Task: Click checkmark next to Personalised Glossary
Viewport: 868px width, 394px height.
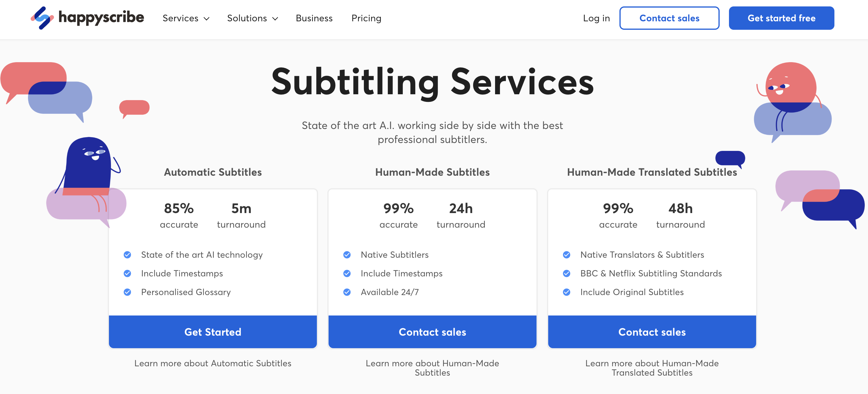Action: 127,292
